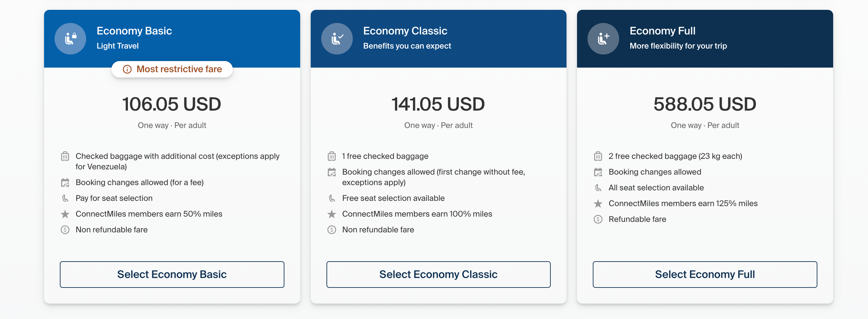This screenshot has height=319, width=868.
Task: Click the dollar icon next to Refundable fare
Action: coord(598,220)
